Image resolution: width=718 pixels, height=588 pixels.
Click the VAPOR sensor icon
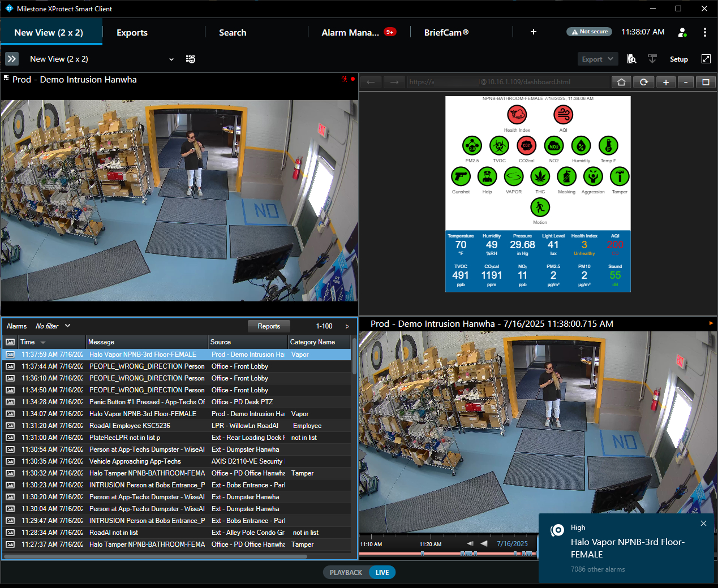[514, 177]
